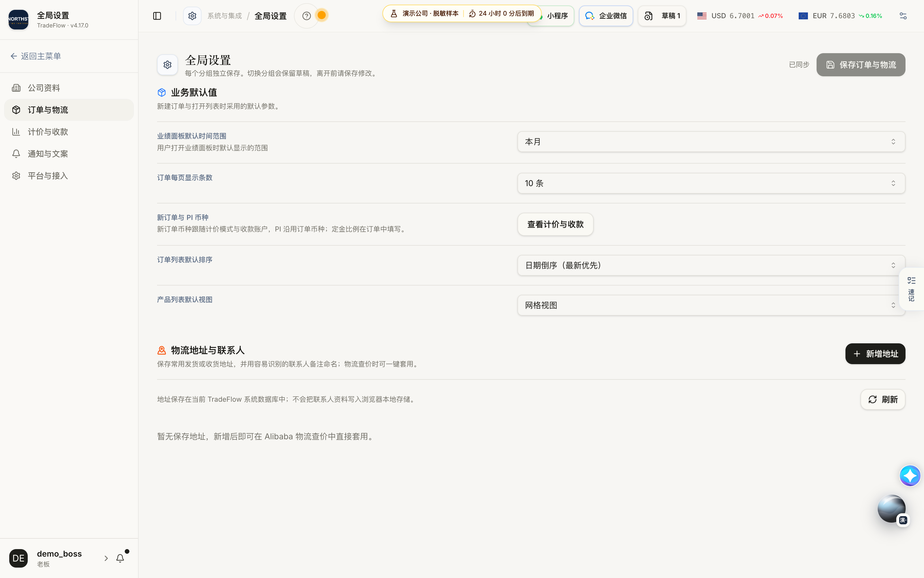Click 新增地址 to add an address
This screenshot has height=578, width=924.
875,354
